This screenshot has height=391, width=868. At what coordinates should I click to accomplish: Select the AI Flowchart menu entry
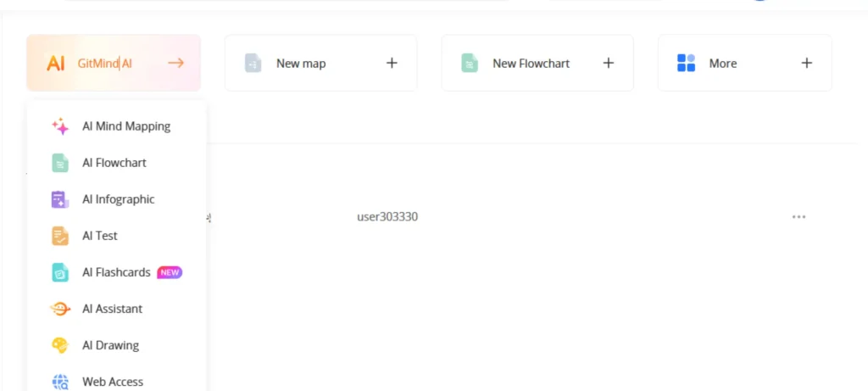116,163
